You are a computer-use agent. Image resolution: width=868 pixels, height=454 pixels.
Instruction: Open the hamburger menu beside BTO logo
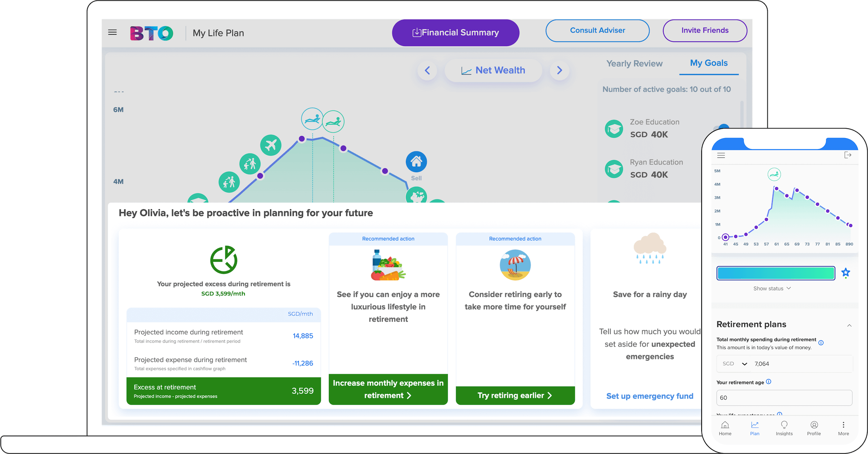click(112, 33)
